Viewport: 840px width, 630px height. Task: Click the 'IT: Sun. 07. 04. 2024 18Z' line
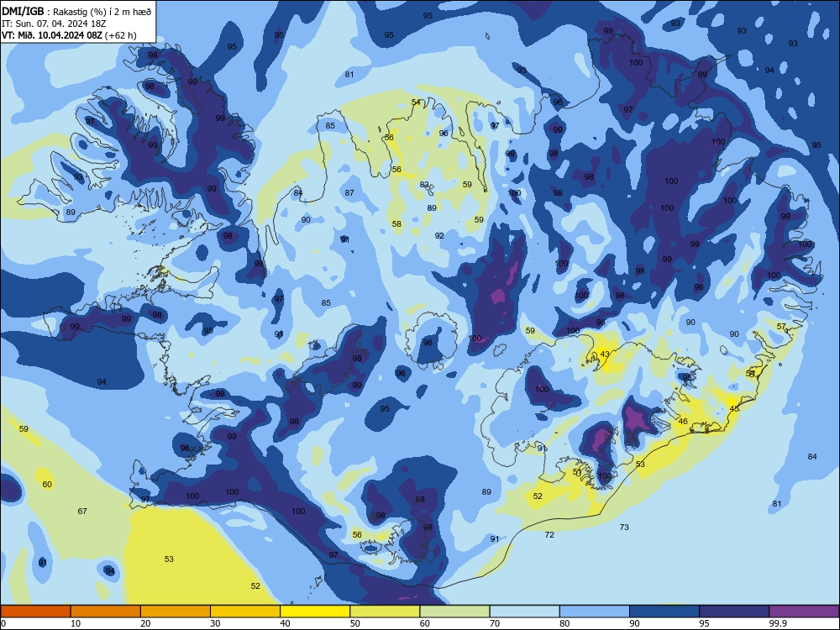[x=53, y=24]
